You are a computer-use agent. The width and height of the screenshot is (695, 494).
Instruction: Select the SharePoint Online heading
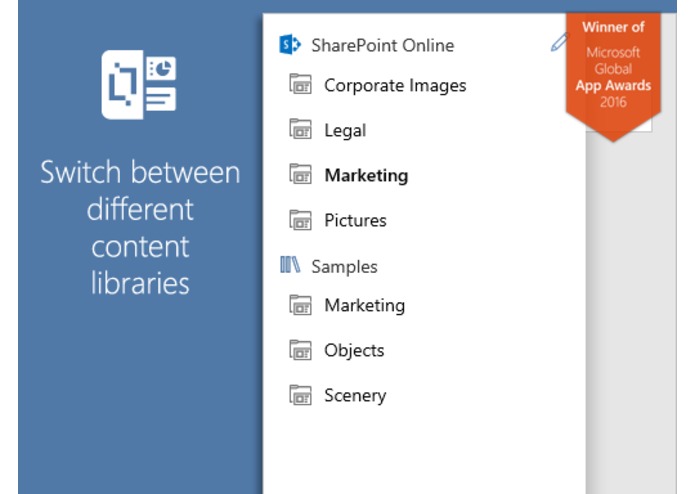(383, 45)
